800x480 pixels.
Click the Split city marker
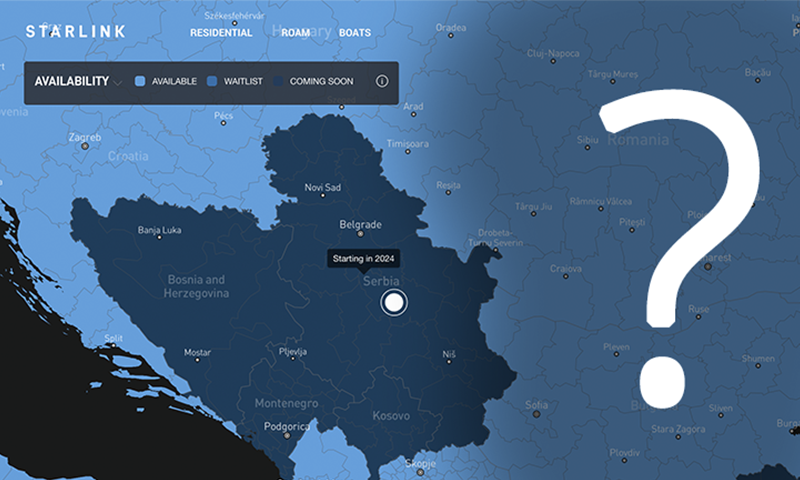click(113, 345)
